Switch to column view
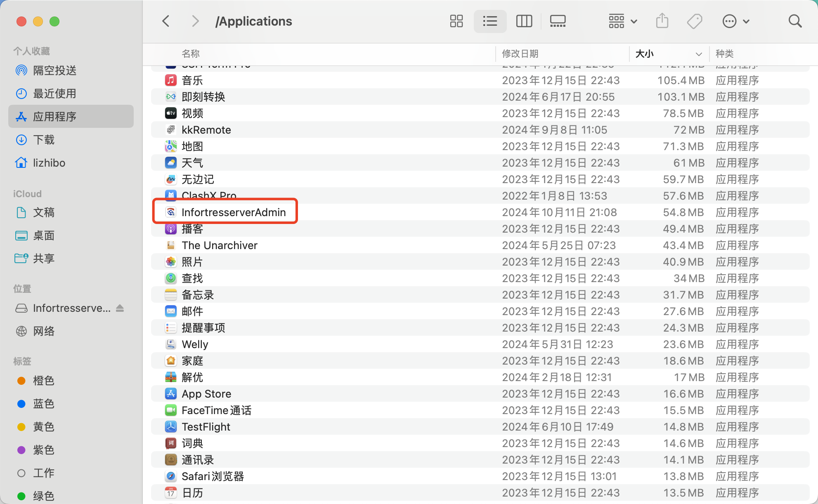The image size is (818, 504). pyautogui.click(x=524, y=21)
